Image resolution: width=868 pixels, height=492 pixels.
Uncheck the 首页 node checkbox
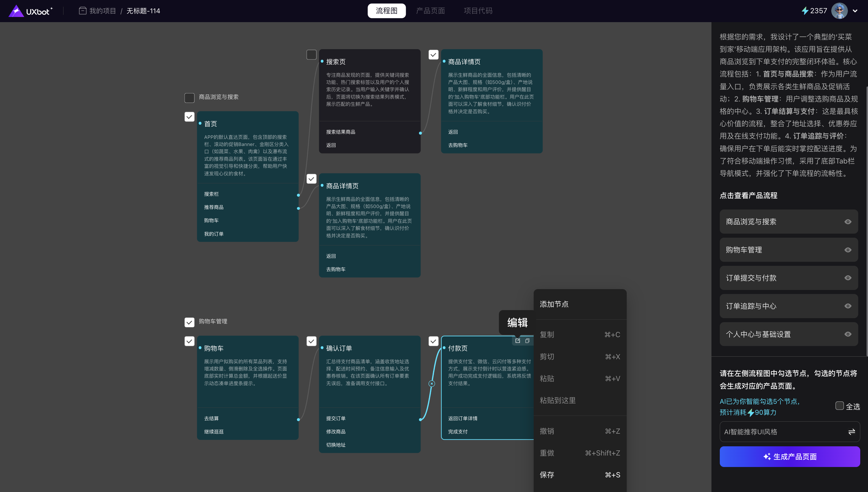coord(190,117)
